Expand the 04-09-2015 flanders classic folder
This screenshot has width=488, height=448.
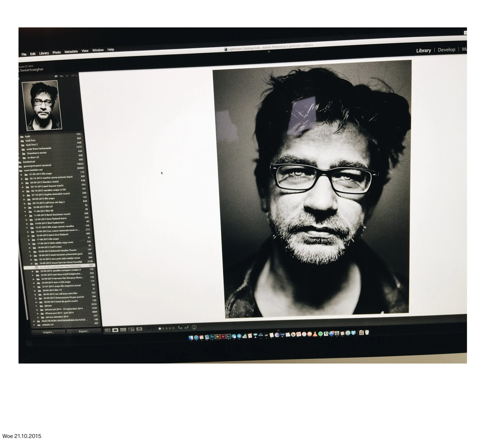coord(22,183)
